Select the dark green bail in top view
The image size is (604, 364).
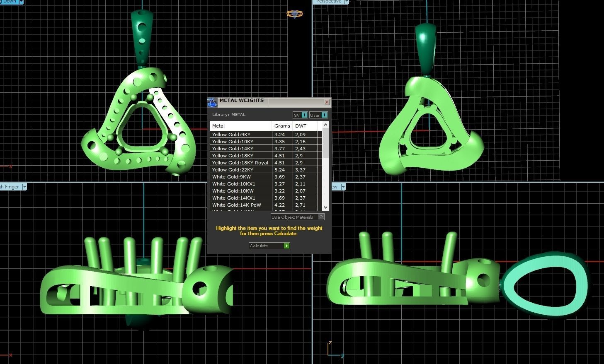142,37
